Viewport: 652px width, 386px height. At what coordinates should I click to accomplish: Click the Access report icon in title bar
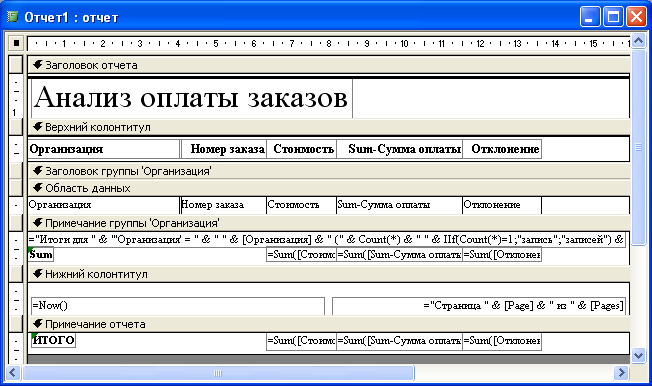(x=13, y=17)
